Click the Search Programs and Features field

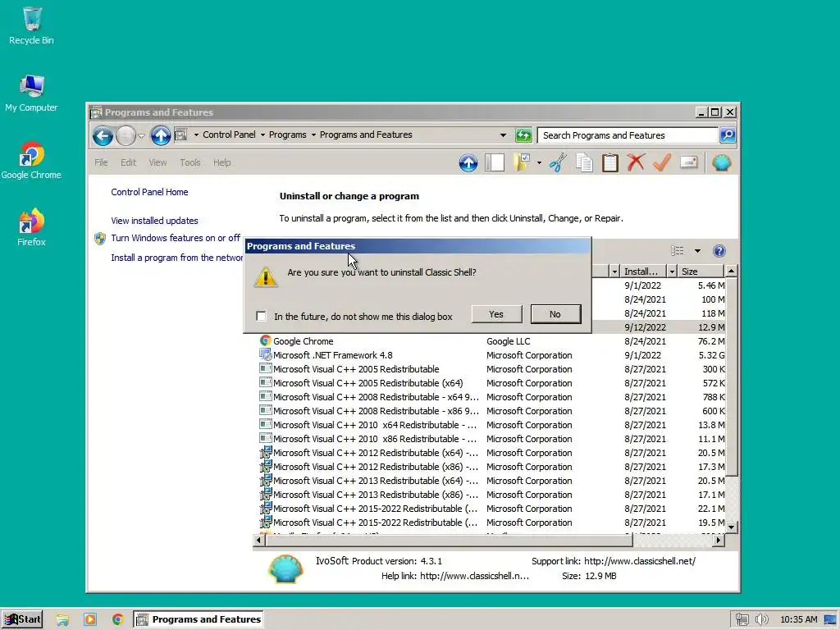628,135
